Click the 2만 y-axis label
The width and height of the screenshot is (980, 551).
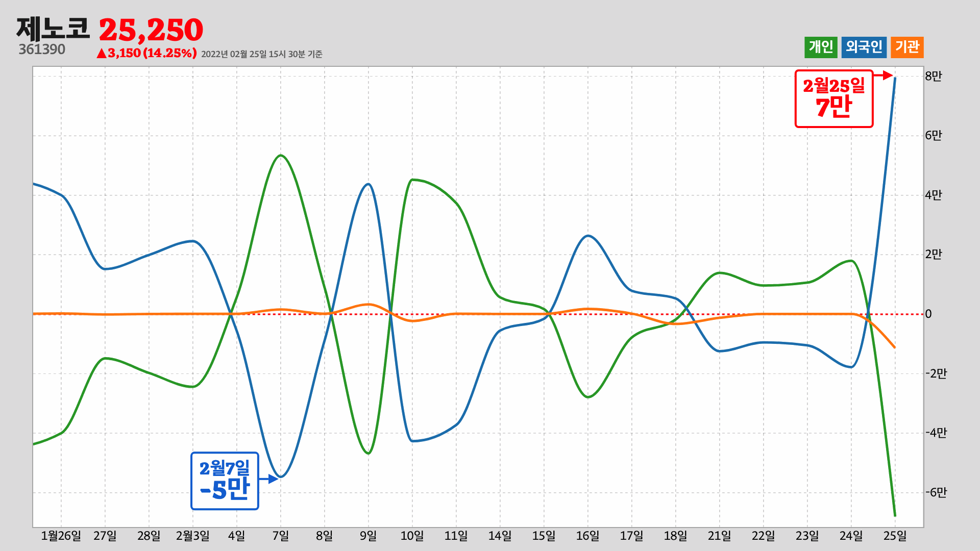pos(934,254)
